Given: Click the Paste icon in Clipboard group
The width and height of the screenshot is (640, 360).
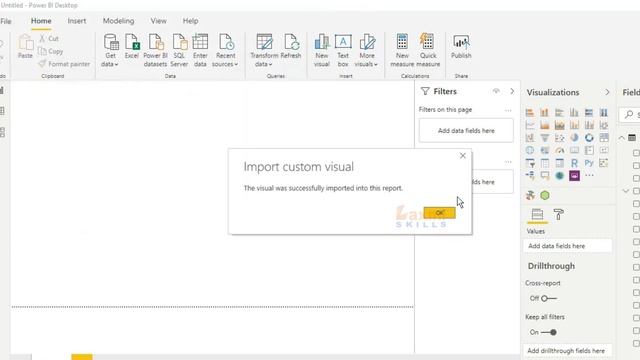Looking at the screenshot, I should pos(25,42).
